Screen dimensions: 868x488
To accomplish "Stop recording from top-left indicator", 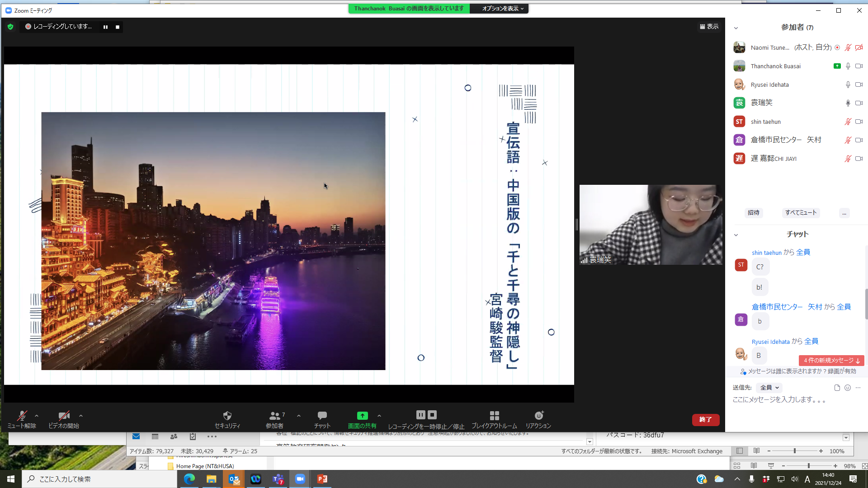I will click(x=118, y=27).
